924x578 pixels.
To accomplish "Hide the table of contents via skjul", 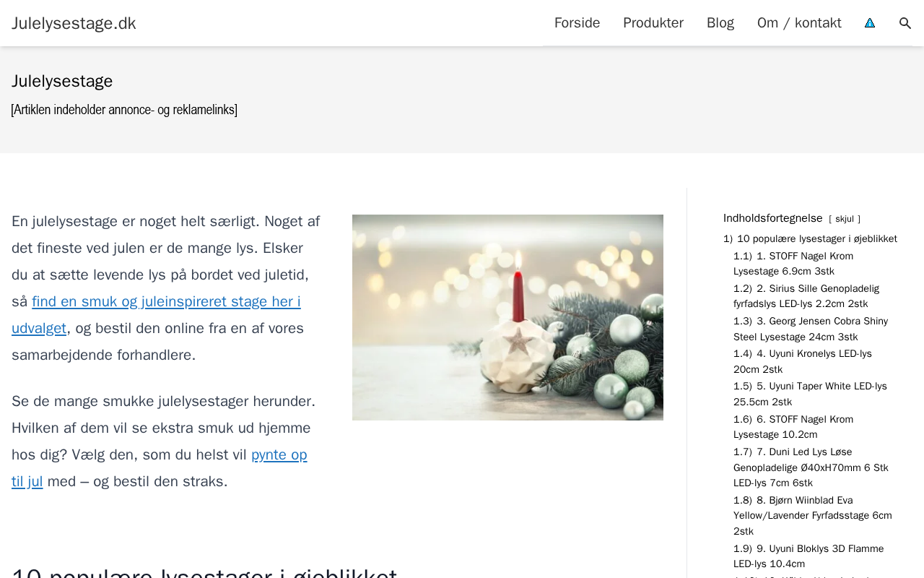I will (x=845, y=219).
